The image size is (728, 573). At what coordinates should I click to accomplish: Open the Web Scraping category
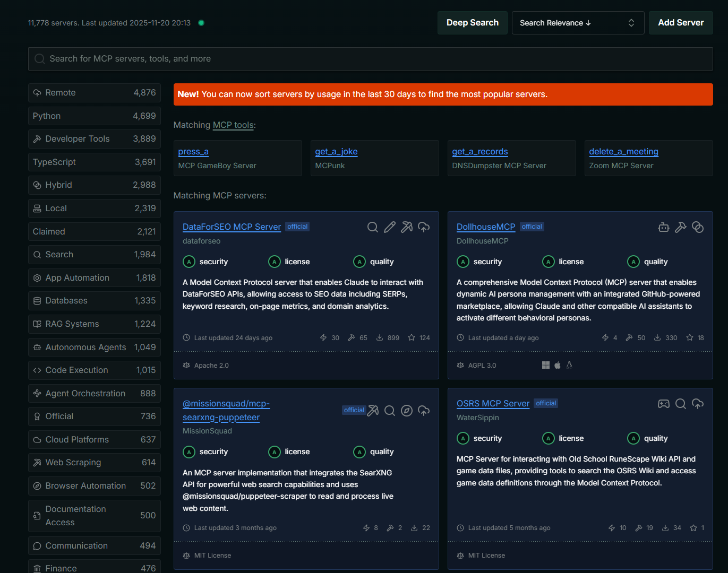tap(94, 462)
